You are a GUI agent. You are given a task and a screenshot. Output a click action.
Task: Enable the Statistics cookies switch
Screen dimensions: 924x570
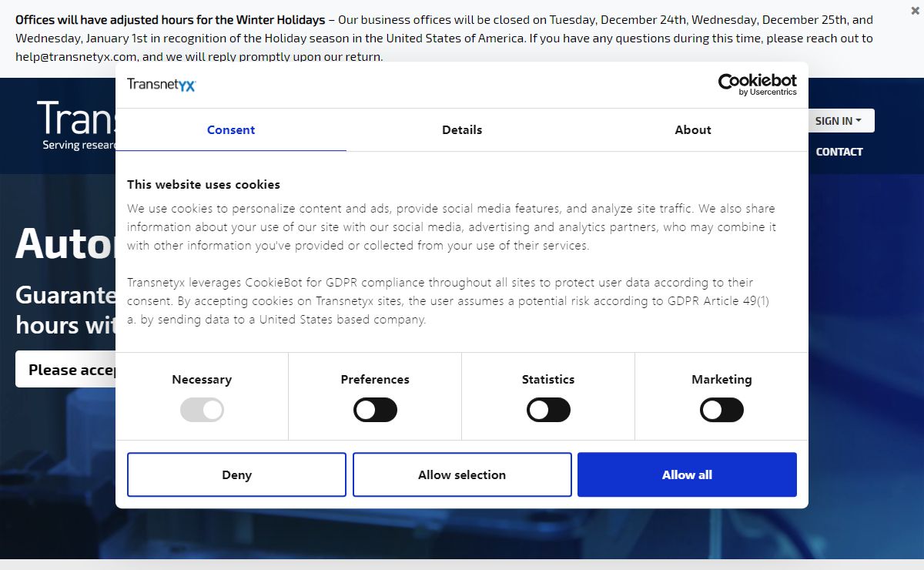[x=548, y=410]
